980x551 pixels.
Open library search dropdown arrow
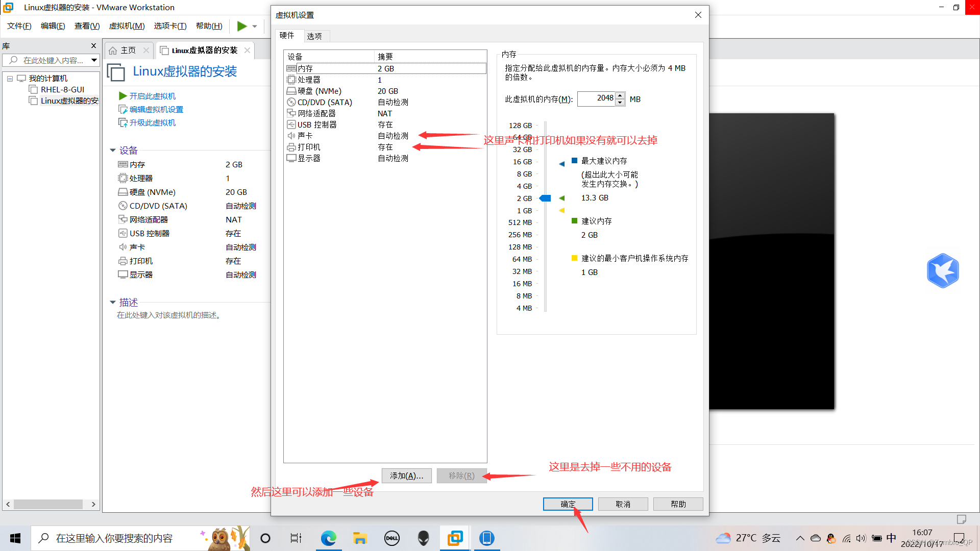point(94,60)
